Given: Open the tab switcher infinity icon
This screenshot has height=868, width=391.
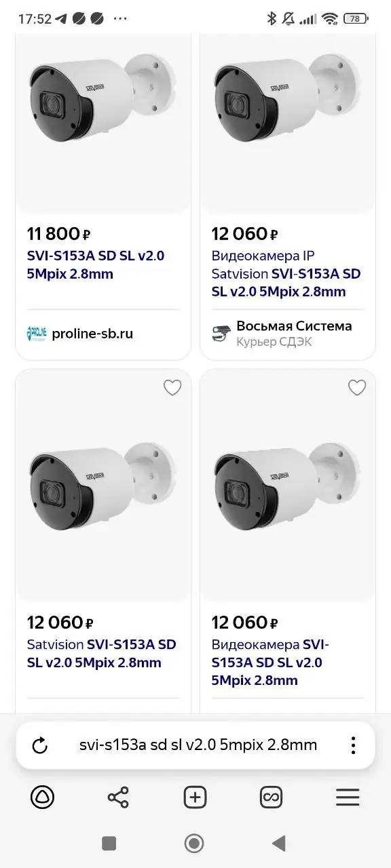Looking at the screenshot, I should (x=271, y=797).
